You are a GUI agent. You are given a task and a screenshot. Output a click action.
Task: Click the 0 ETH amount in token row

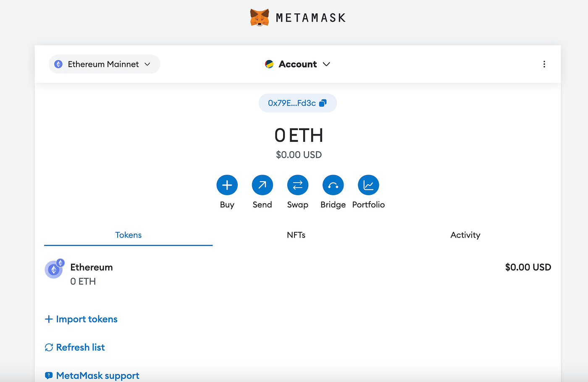[x=83, y=282]
